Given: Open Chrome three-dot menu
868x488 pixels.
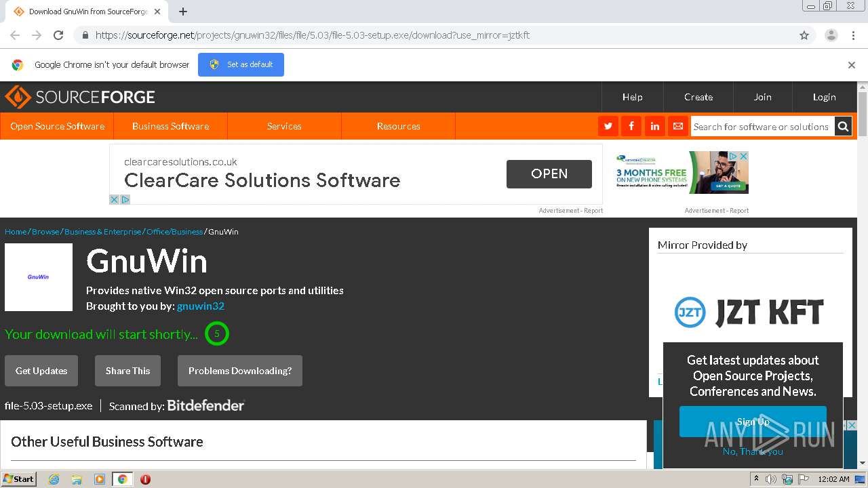Looking at the screenshot, I should click(x=853, y=35).
